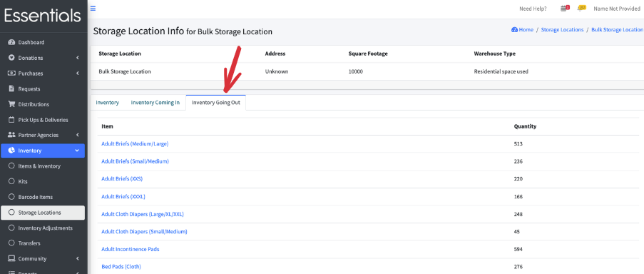This screenshot has width=644, height=274.
Task: Click the Home breadcrumb dashboard icon
Action: click(514, 30)
